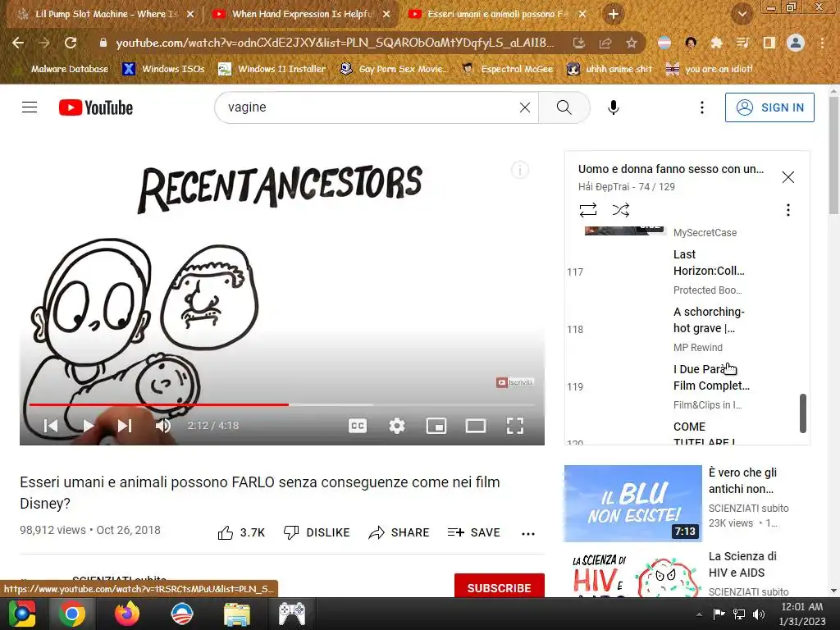Open È vero che gli antichi video title
The height and width of the screenshot is (630, 840).
point(742,481)
